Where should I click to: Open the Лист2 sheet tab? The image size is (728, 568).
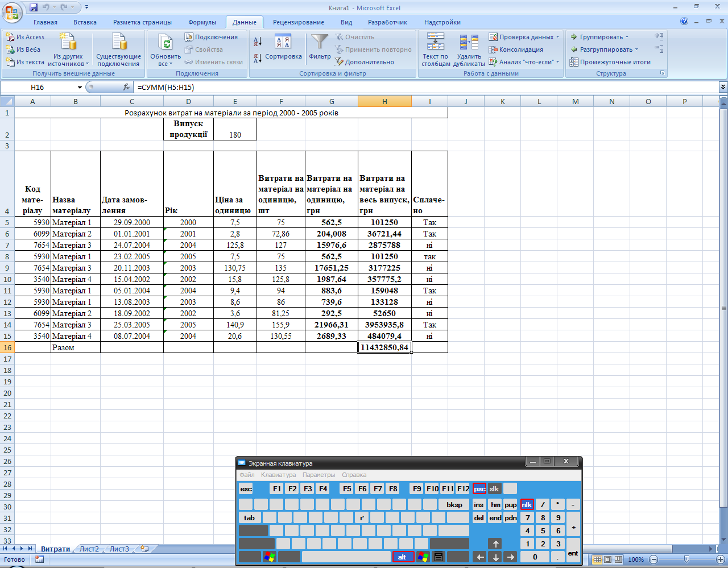point(89,549)
